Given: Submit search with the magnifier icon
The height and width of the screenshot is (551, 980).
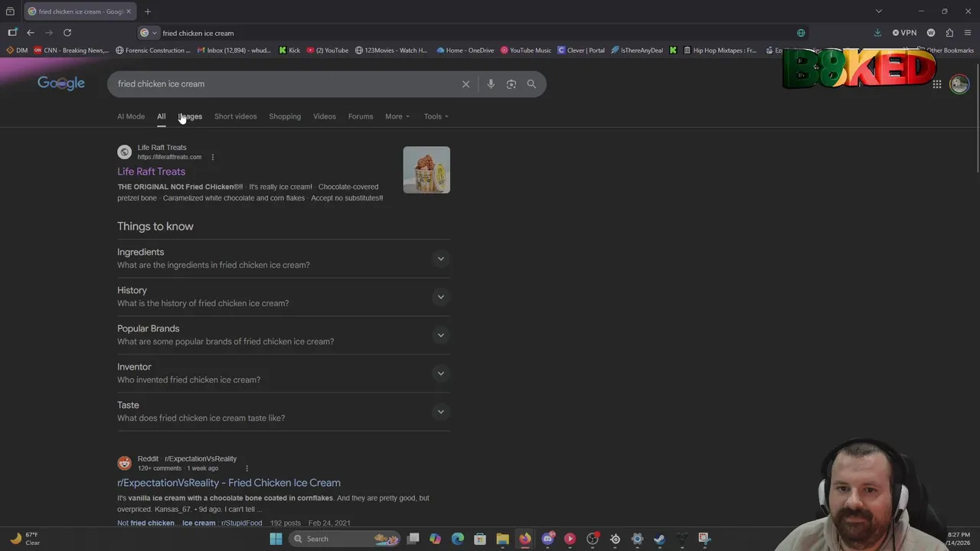Looking at the screenshot, I should click(531, 84).
